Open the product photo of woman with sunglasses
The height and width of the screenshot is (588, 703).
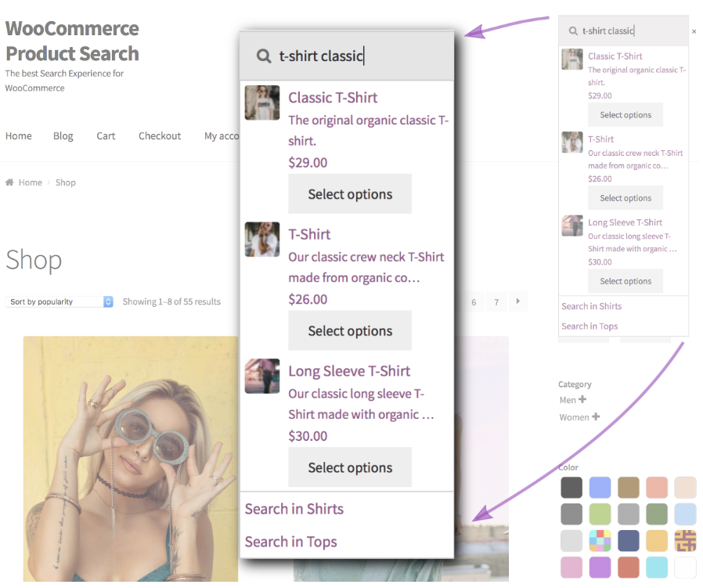(x=131, y=459)
